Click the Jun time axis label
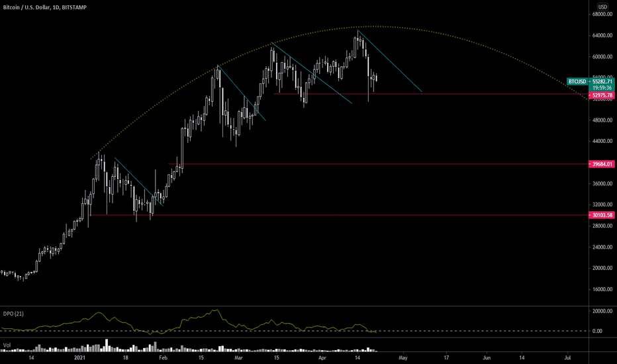The height and width of the screenshot is (364, 617). point(487,357)
